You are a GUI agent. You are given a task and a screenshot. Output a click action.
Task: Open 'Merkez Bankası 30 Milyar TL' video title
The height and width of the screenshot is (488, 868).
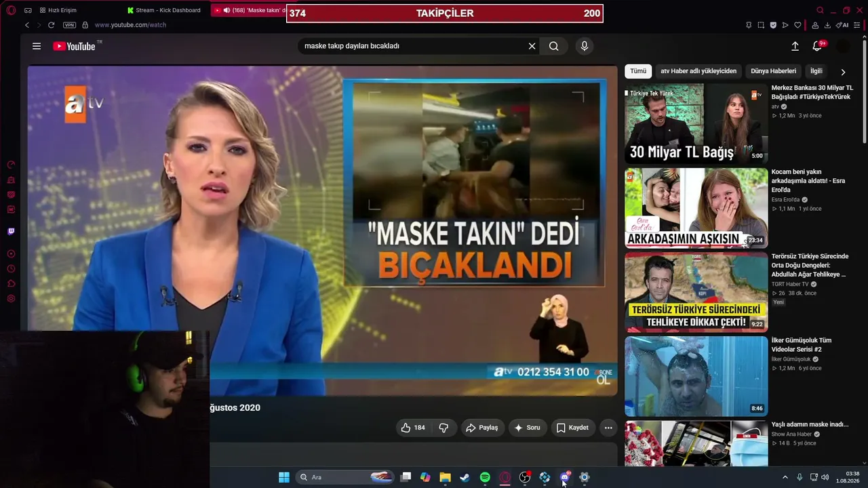coord(811,92)
